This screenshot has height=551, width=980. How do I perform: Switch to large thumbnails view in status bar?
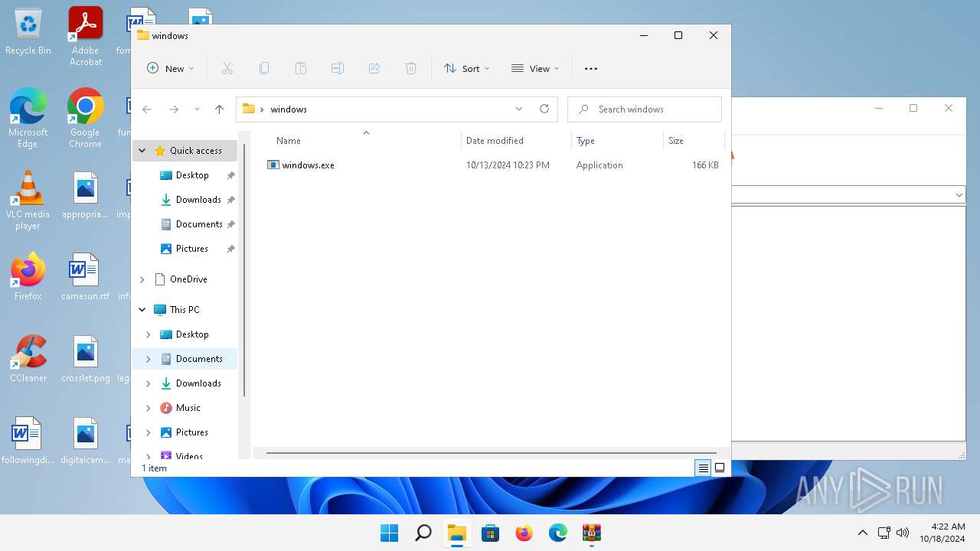[x=720, y=468]
